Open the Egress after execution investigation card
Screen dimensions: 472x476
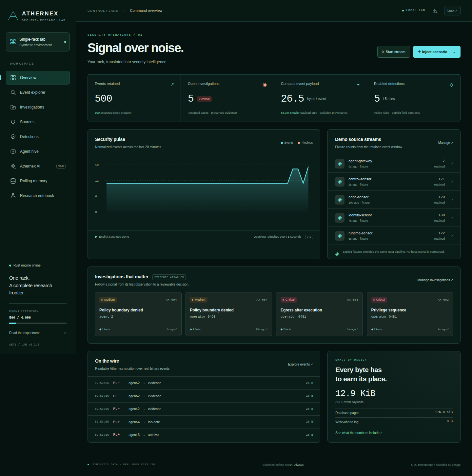(319, 314)
